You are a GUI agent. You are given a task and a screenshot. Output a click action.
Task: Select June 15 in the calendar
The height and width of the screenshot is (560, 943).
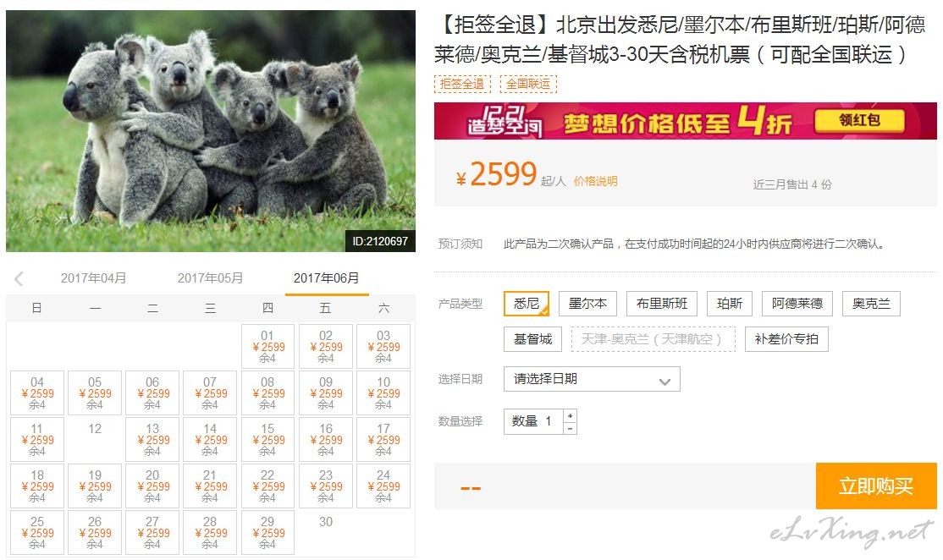[x=267, y=439]
